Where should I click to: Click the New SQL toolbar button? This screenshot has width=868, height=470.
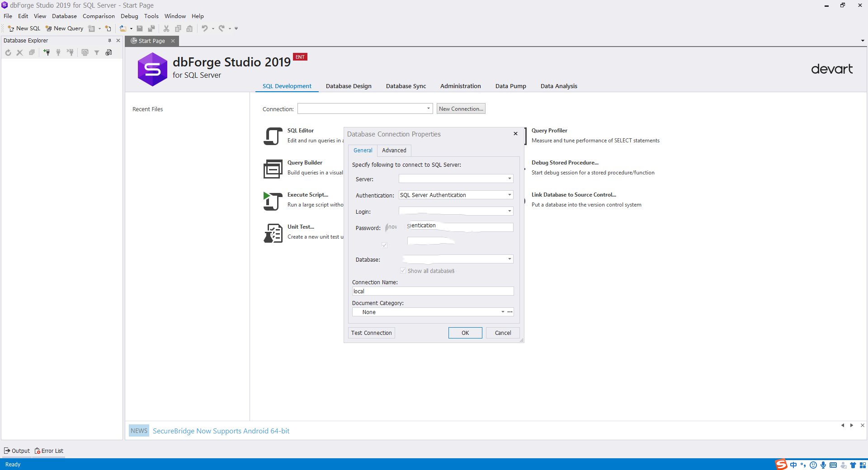point(24,28)
